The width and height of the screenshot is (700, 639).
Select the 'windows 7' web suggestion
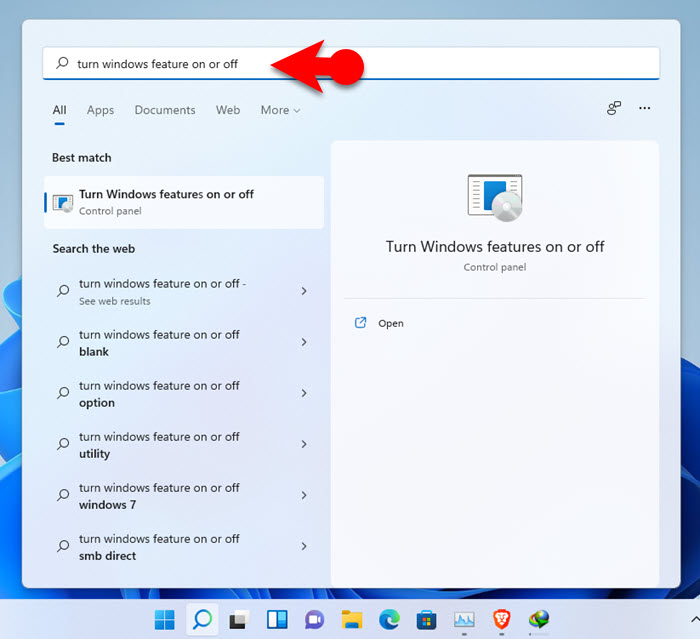(x=184, y=495)
